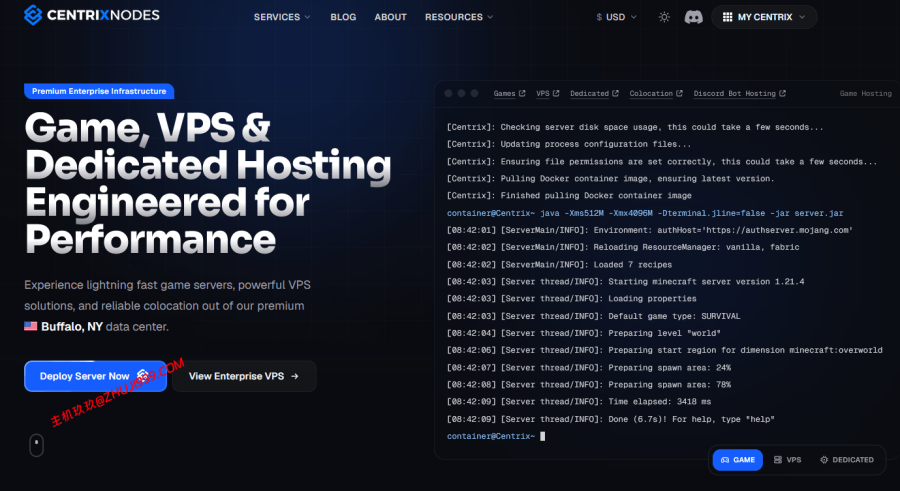Viewport: 900px width, 491px height.
Task: Click the chip icon in DEDICATED tab
Action: pyautogui.click(x=824, y=460)
